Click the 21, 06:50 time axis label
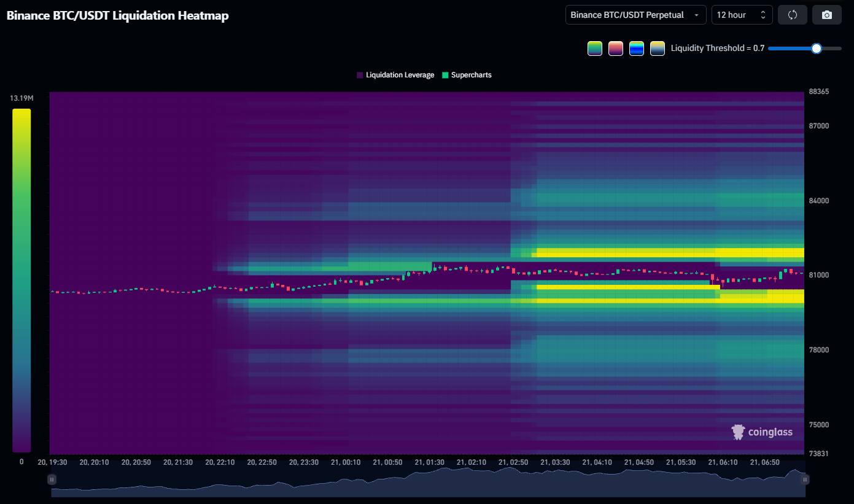This screenshot has height=504, width=854. [764, 462]
